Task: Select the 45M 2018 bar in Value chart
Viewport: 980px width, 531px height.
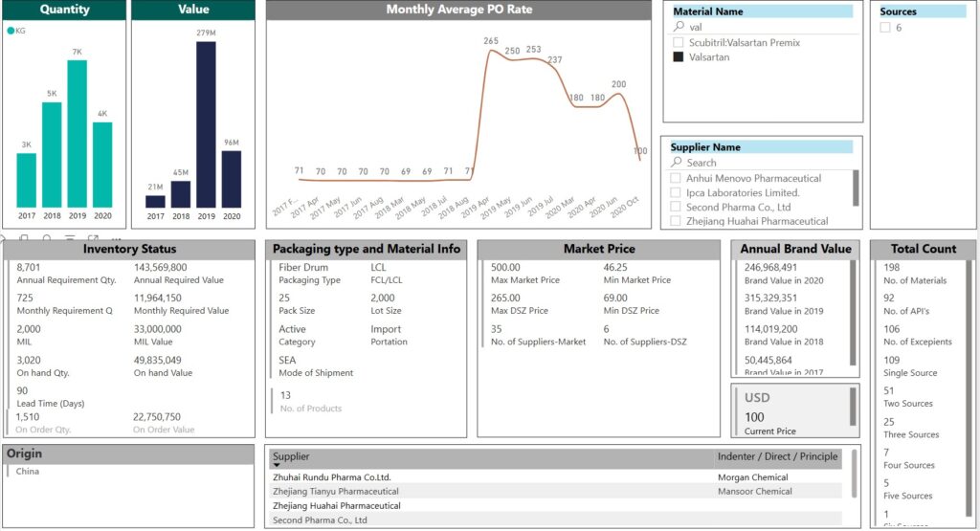Action: click(x=181, y=194)
